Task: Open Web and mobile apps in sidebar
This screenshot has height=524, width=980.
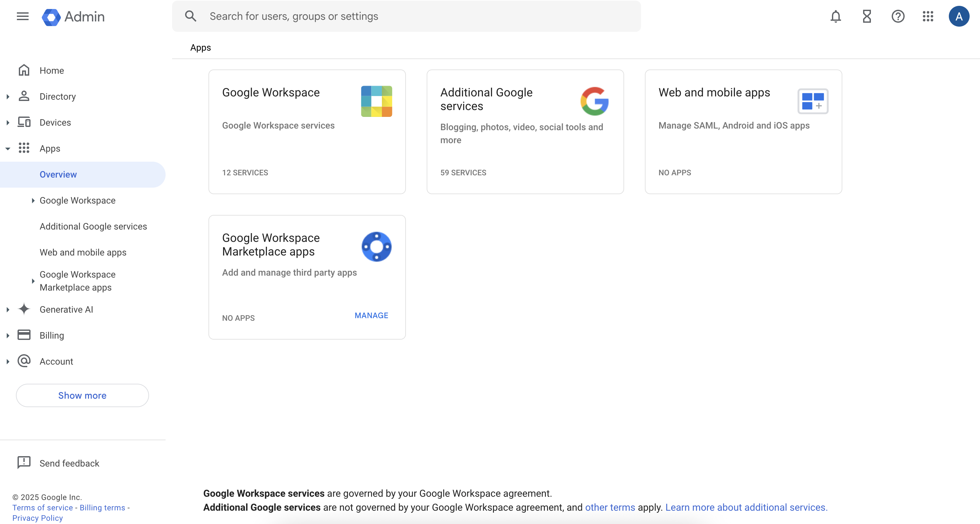Action: pos(83,252)
